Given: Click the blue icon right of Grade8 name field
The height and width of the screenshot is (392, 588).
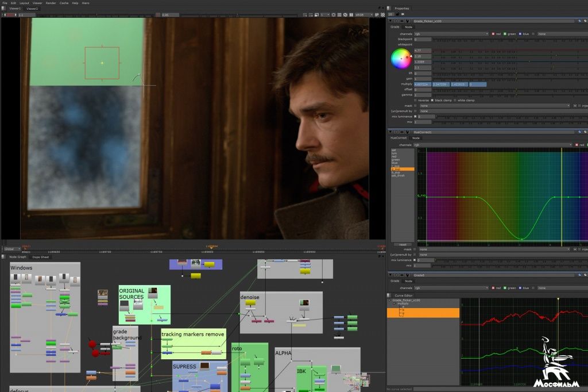Looking at the screenshot, I should click(x=580, y=275).
